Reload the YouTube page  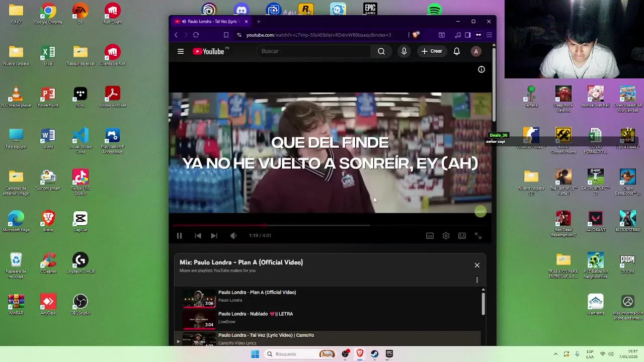point(196,35)
